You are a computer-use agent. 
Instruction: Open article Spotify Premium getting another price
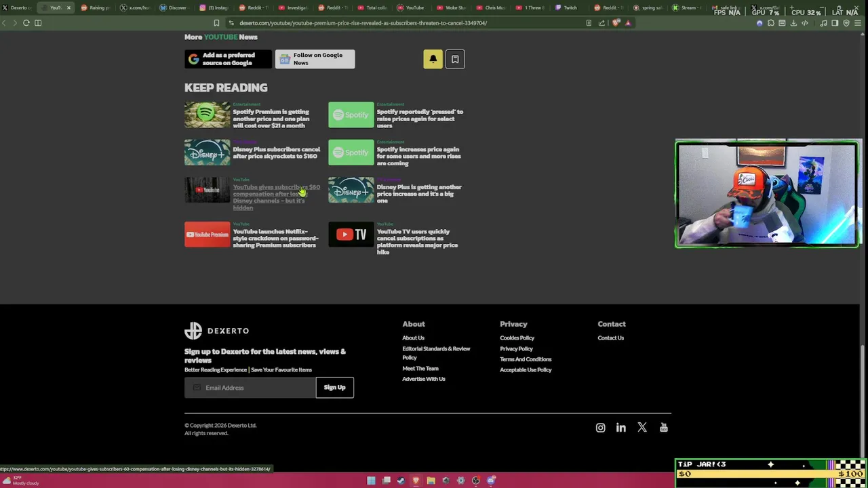(x=271, y=119)
